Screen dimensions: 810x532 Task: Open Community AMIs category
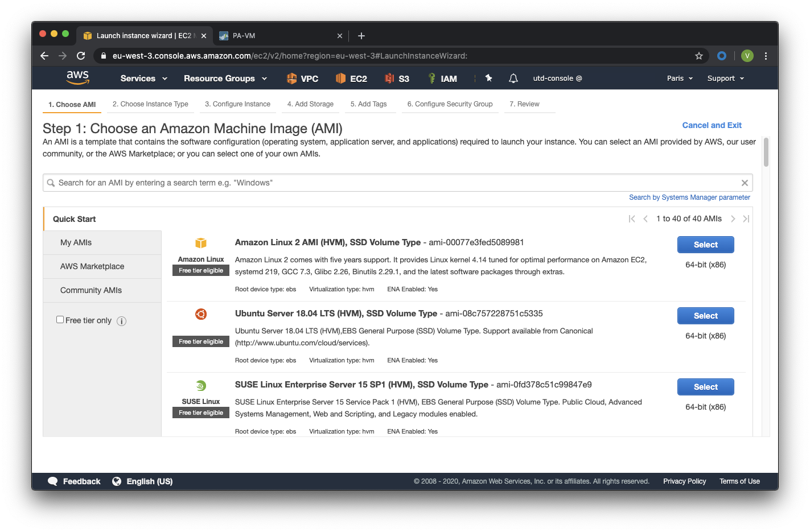102,290
